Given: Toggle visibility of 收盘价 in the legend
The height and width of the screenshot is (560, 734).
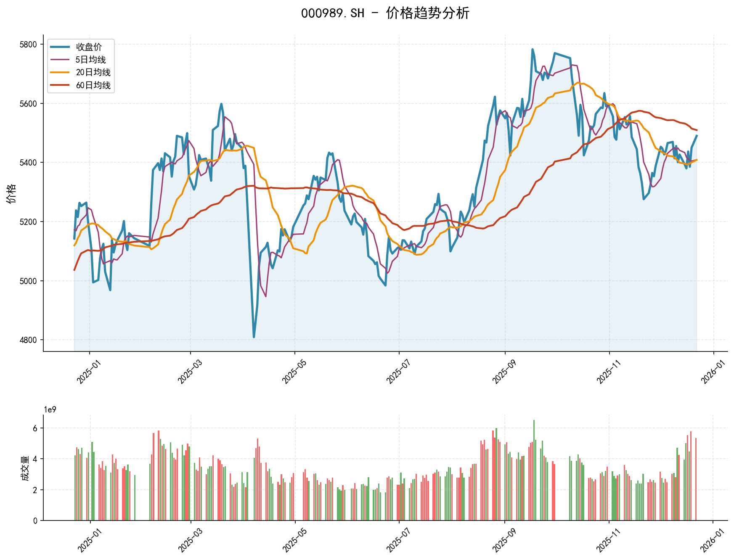Looking at the screenshot, I should coord(88,48).
